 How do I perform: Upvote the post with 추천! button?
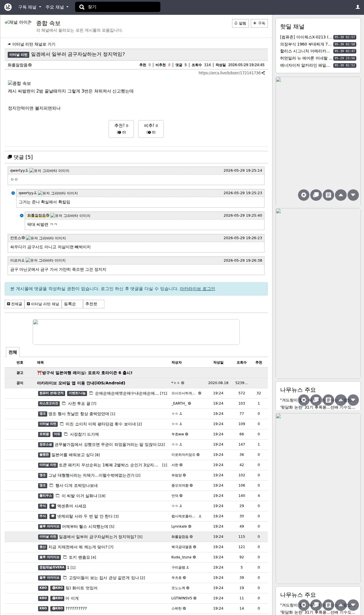(121, 129)
